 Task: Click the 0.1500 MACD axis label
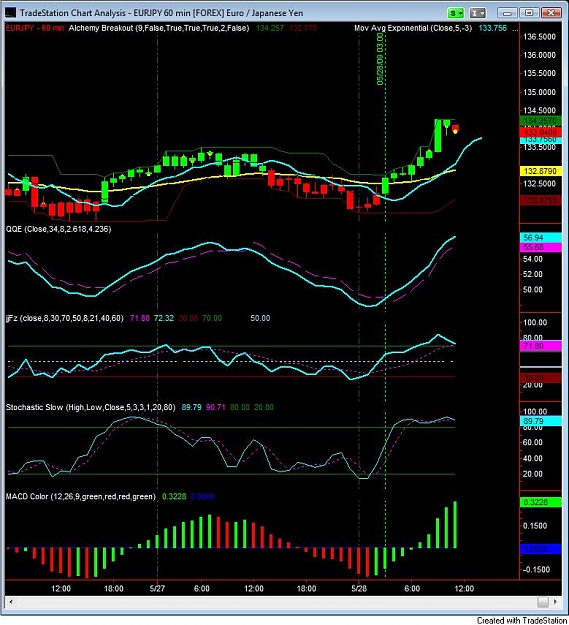click(x=535, y=526)
